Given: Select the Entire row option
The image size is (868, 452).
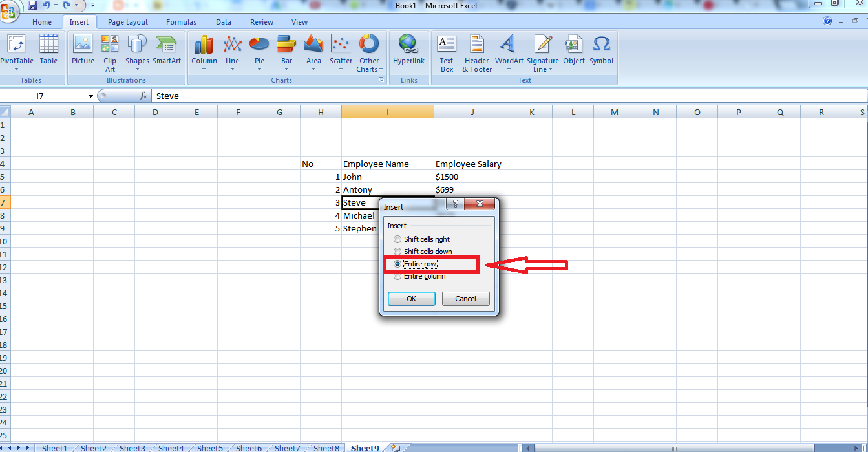Looking at the screenshot, I should tap(397, 264).
